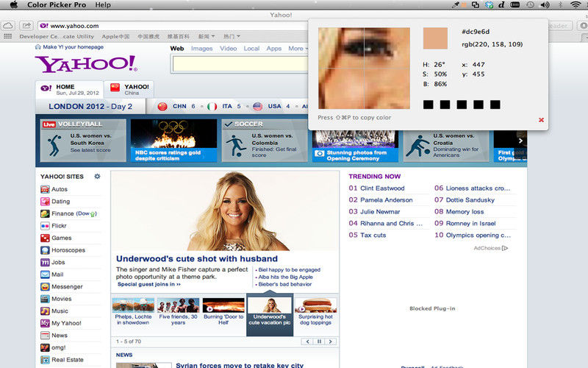Select the Video search tab

228,49
